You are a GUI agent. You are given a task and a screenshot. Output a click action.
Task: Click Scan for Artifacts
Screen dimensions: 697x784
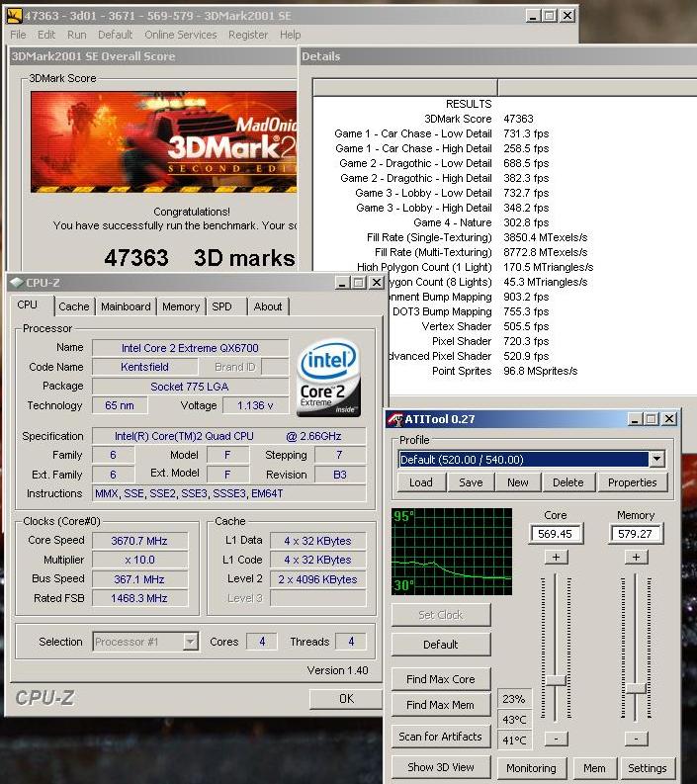(x=441, y=737)
